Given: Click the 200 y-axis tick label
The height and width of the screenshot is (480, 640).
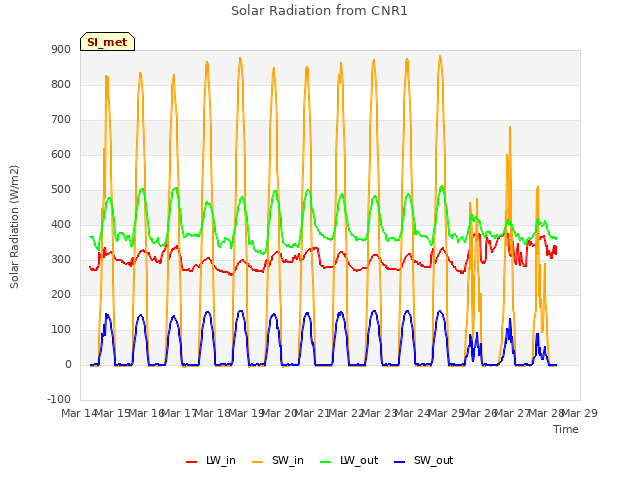Looking at the screenshot, I should (x=61, y=294).
